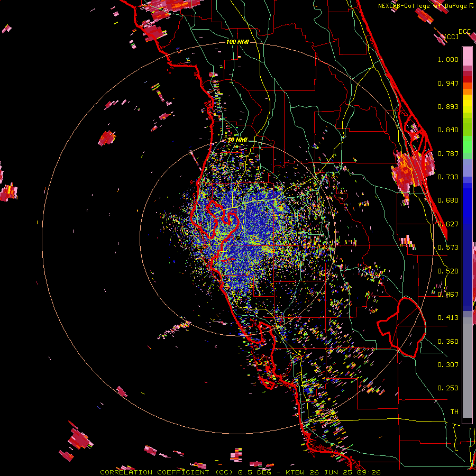The height and width of the screenshot is (476, 476).
Task: Select the 0.840 color scale value
Action: [x=448, y=130]
